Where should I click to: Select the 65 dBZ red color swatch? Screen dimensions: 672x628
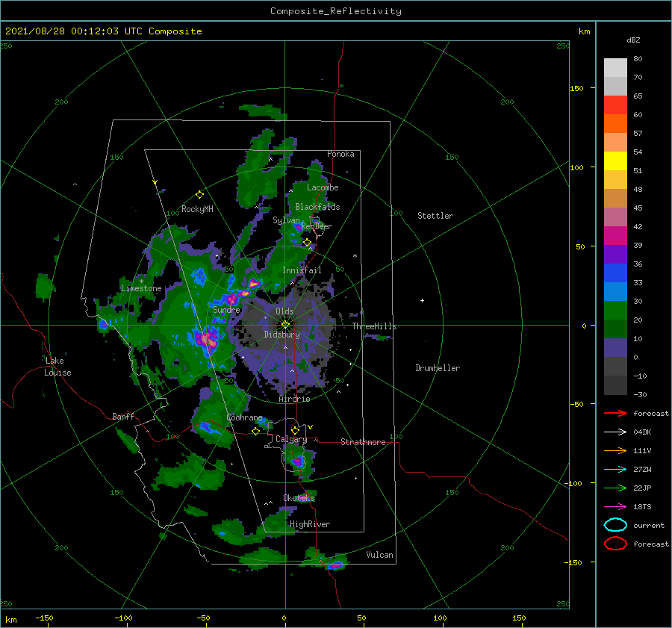pos(615,105)
